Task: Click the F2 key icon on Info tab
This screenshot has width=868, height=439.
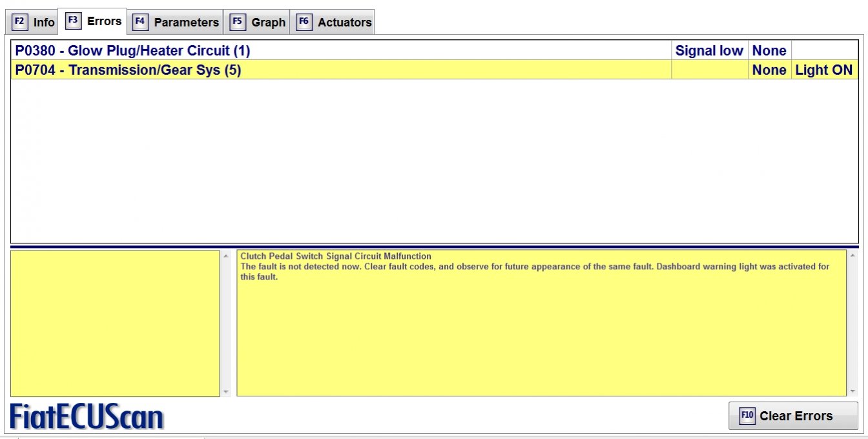Action: coord(19,22)
